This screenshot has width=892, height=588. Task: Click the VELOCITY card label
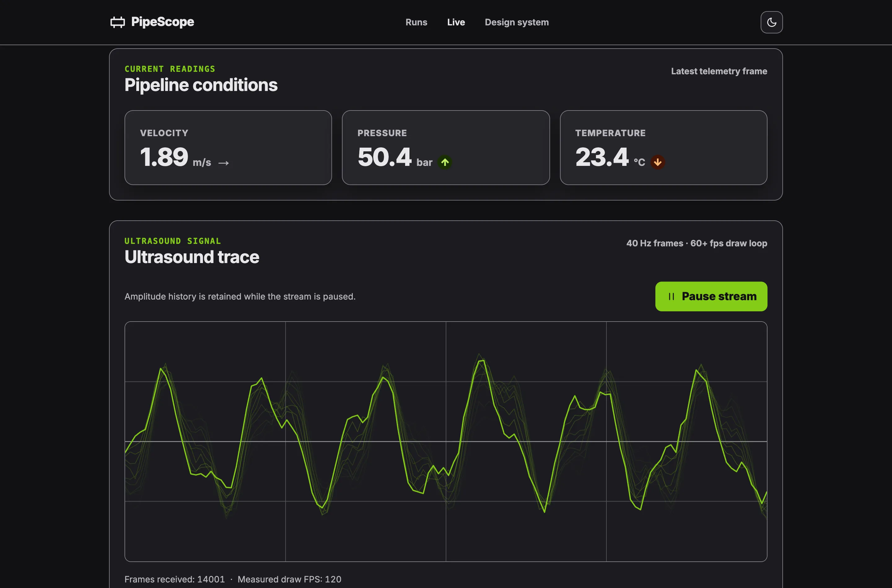(164, 133)
